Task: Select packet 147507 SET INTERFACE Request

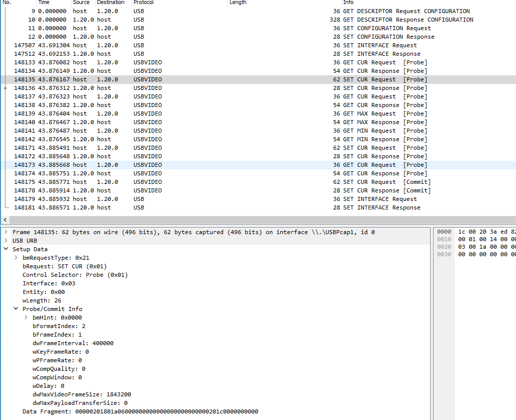Action: tap(258, 45)
